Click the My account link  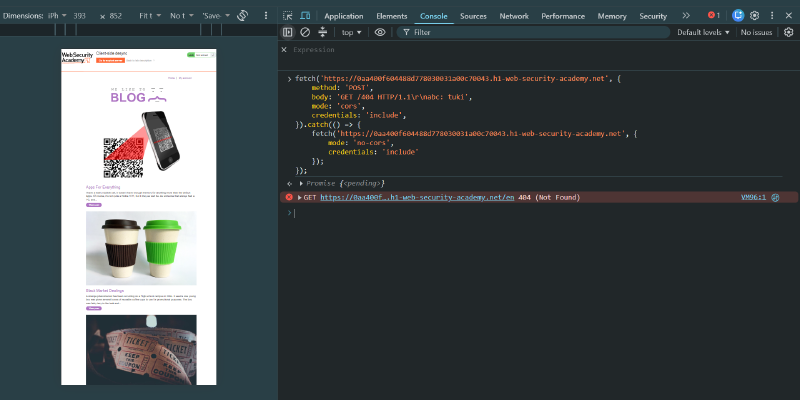[x=185, y=78]
